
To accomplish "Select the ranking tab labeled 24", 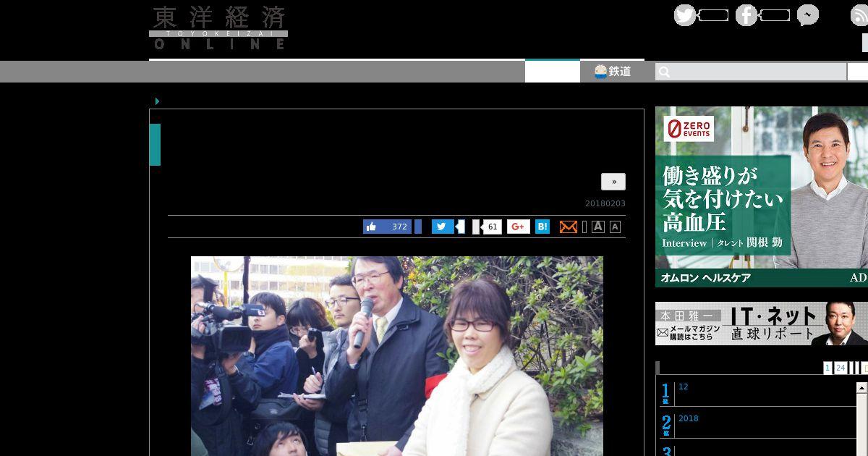I will pos(841,368).
